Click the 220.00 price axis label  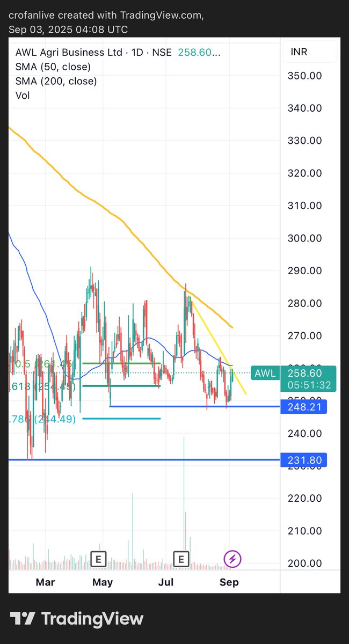[x=305, y=498]
